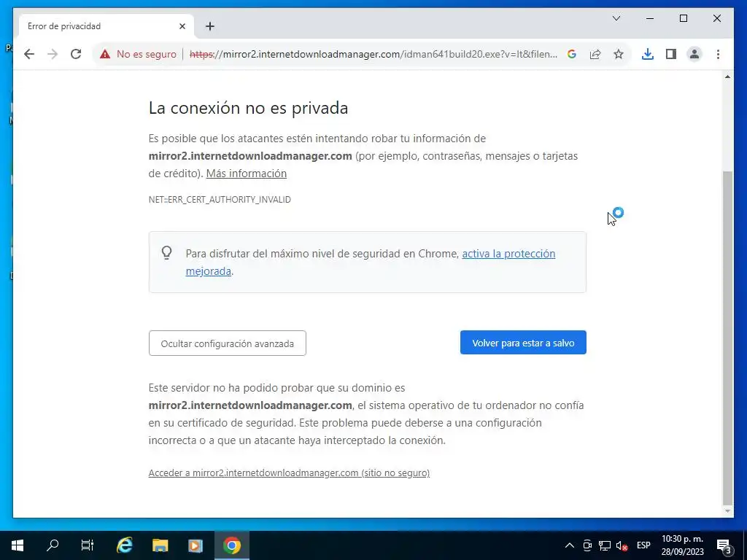Open the Más información link
This screenshot has width=747, height=560.
pyautogui.click(x=247, y=174)
